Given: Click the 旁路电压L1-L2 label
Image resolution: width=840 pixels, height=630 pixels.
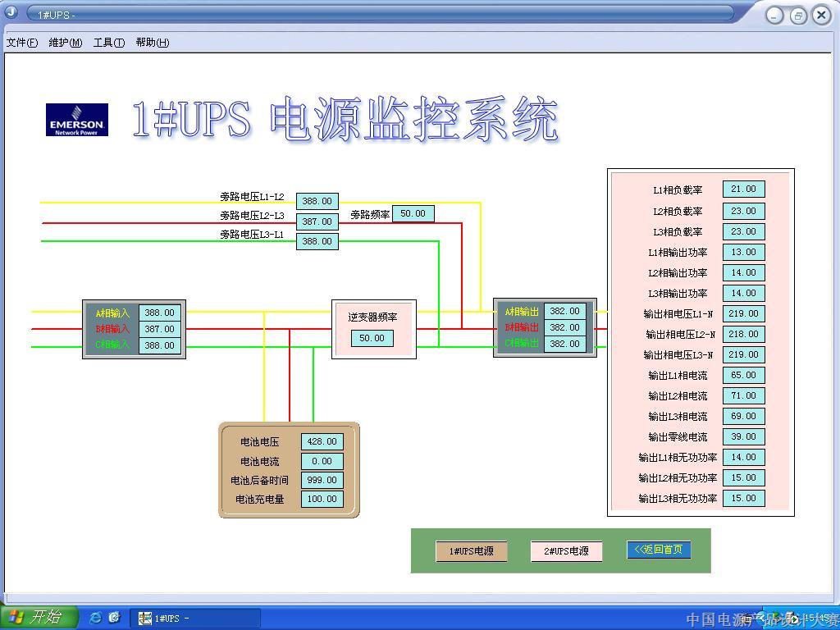Looking at the screenshot, I should coord(252,197).
